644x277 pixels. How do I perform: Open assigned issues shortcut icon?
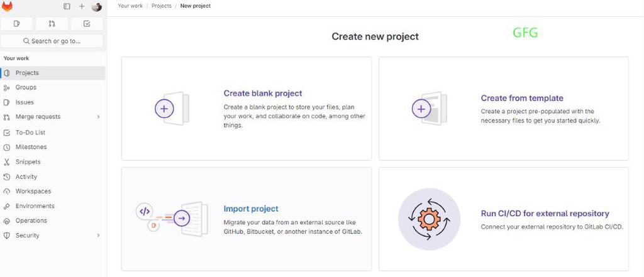(17, 24)
